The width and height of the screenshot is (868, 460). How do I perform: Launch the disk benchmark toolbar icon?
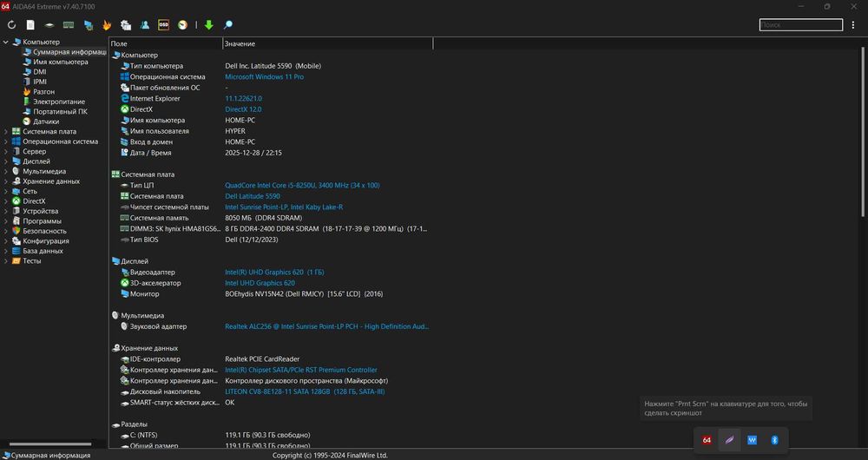pyautogui.click(x=49, y=25)
